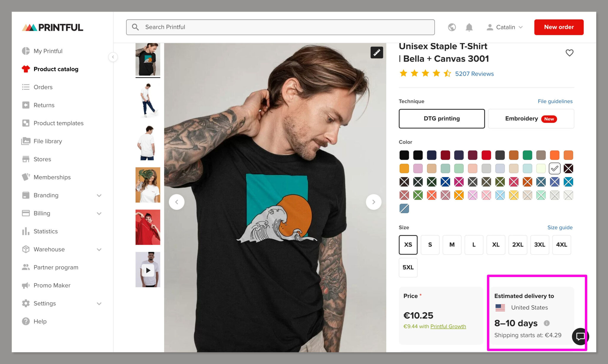Click the globe language icon
608x364 pixels.
(x=452, y=27)
